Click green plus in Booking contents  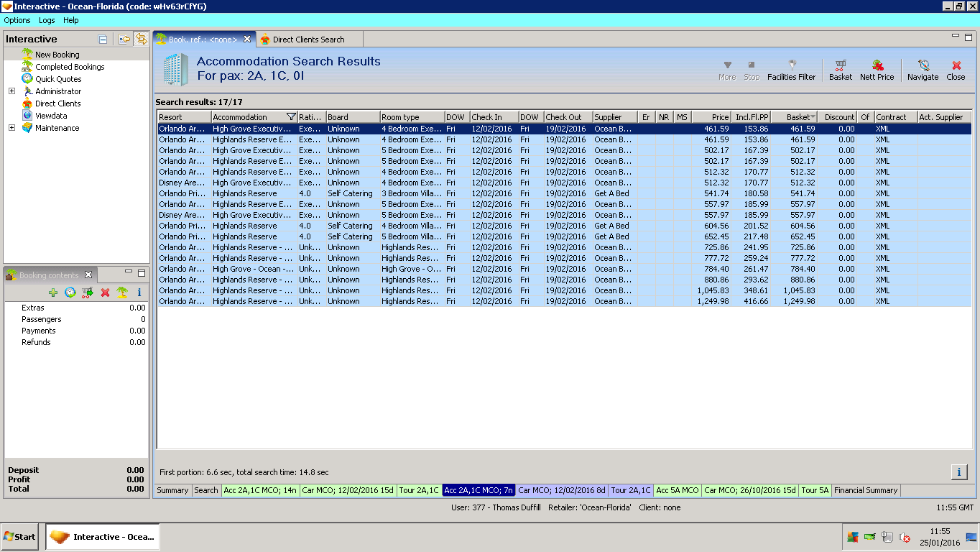53,293
